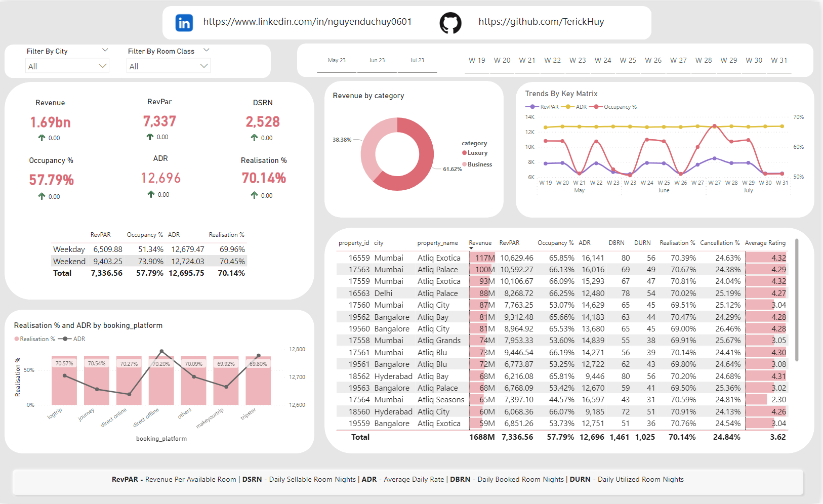
Task: Expand chevron beside Filter By City title
Action: (105, 50)
